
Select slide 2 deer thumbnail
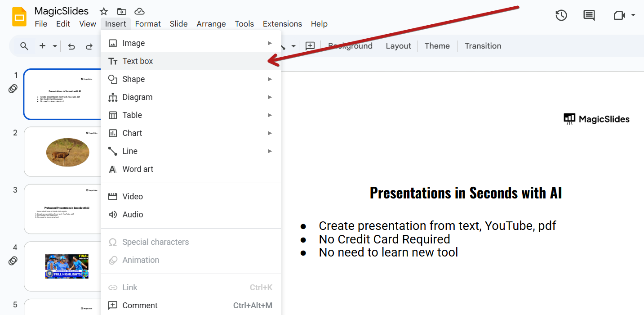[x=63, y=152]
